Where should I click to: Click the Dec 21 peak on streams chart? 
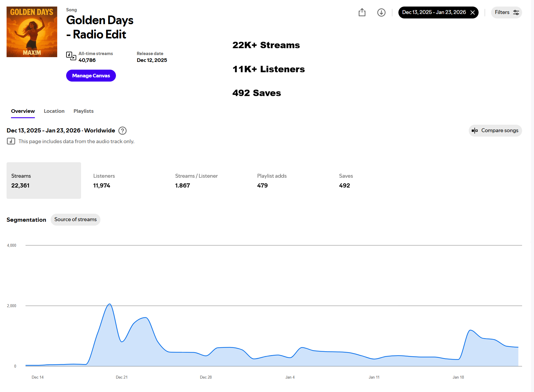tap(110, 304)
